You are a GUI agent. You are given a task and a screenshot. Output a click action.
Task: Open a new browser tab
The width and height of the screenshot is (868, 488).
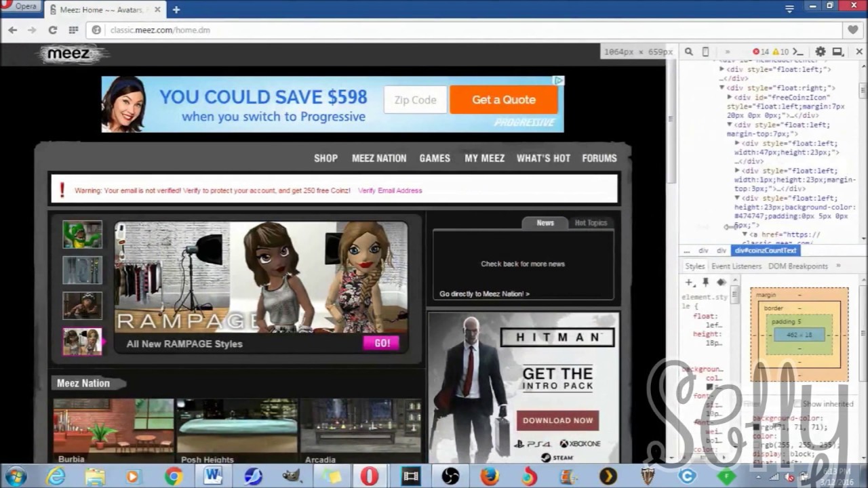pos(176,9)
